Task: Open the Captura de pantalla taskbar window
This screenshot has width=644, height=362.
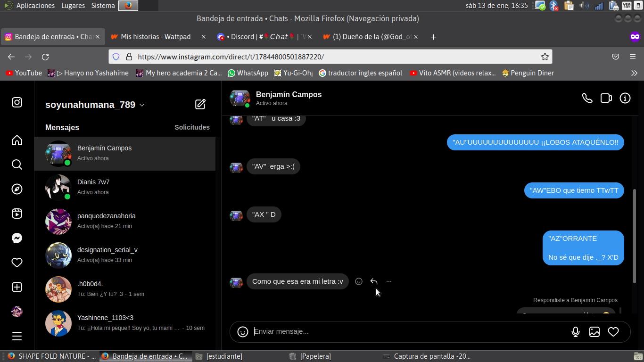Action: [x=427, y=356]
